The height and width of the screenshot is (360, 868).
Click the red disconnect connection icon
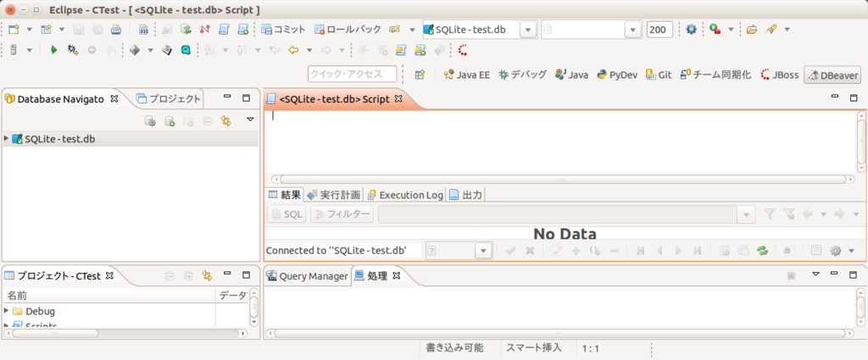205,30
